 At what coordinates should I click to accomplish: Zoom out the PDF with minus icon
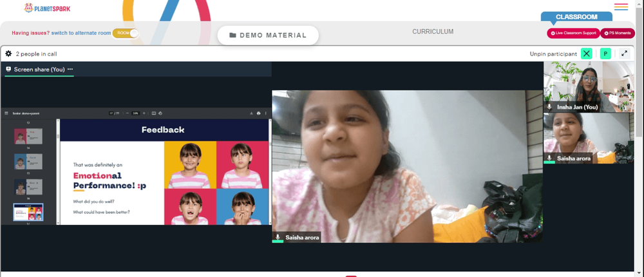click(x=128, y=113)
